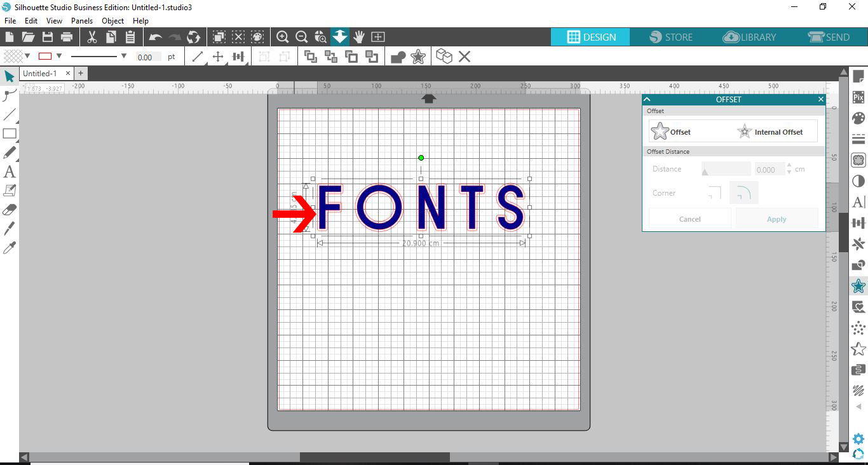Switch to the DESIGN tab

tap(590, 37)
